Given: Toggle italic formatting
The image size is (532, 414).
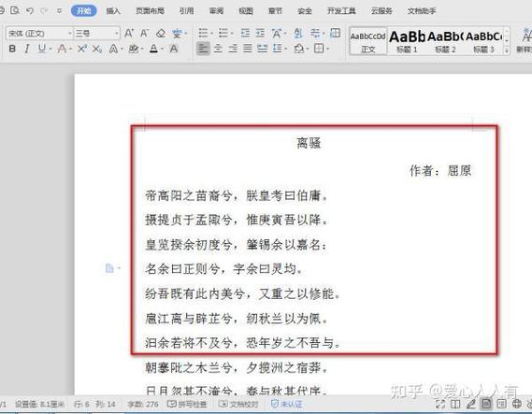Looking at the screenshot, I should tap(26, 49).
